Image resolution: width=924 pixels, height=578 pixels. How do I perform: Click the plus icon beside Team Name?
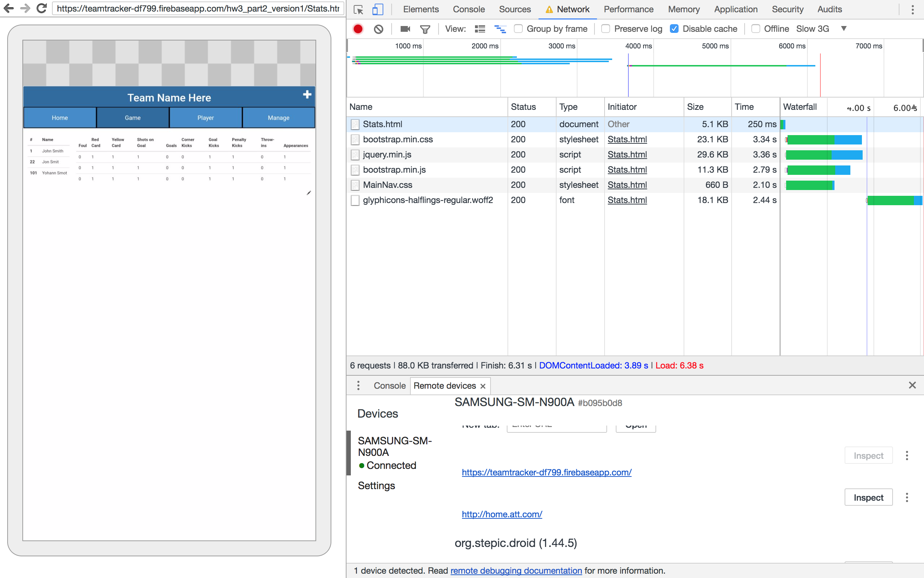coord(308,94)
